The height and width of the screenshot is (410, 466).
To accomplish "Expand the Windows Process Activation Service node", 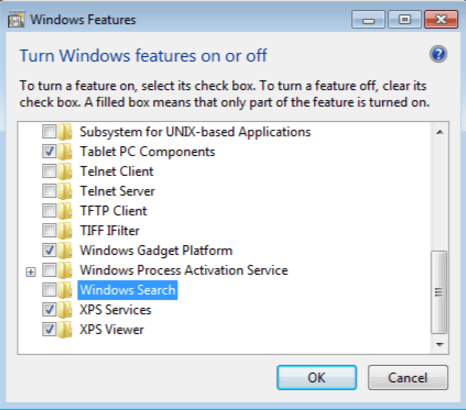I will click(31, 272).
